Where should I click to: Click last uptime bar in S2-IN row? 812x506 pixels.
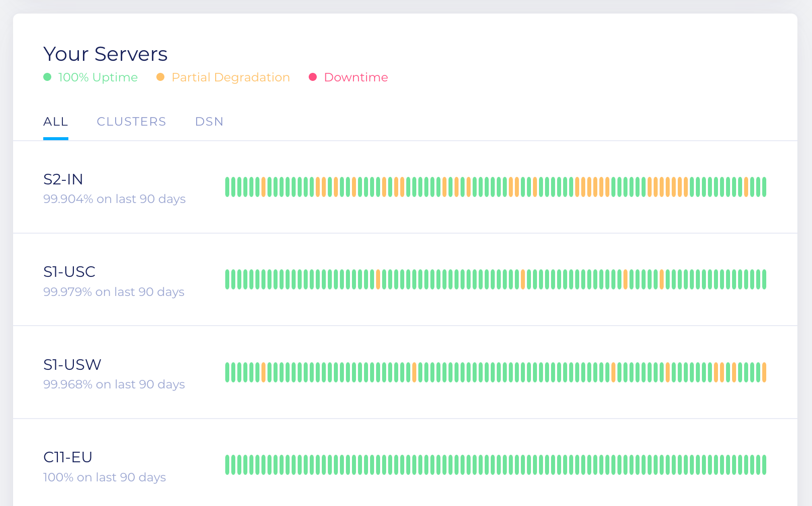(764, 187)
